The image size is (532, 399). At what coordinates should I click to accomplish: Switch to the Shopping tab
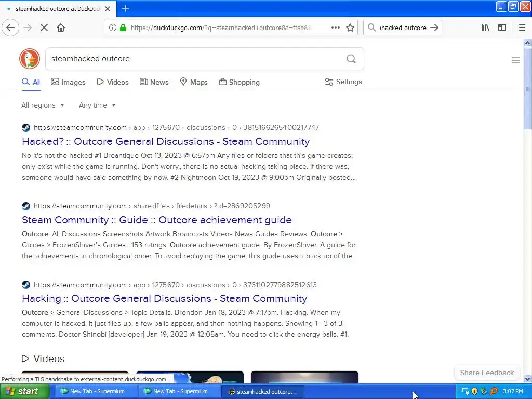pyautogui.click(x=239, y=82)
